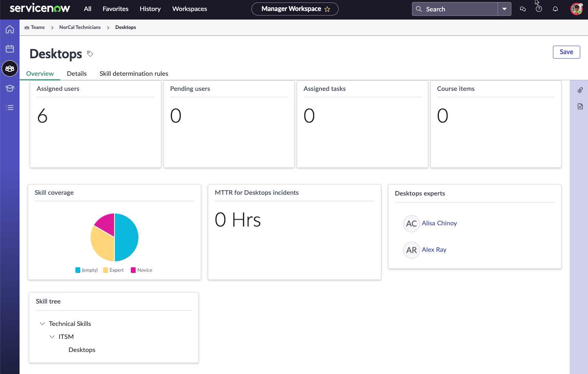
Task: Open Alex Ray's profile link
Action: click(434, 250)
